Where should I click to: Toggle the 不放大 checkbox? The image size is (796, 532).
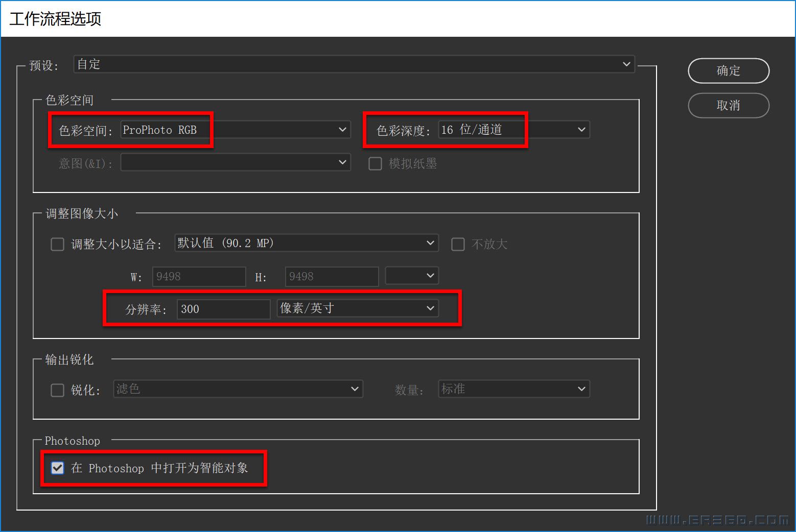tap(458, 244)
